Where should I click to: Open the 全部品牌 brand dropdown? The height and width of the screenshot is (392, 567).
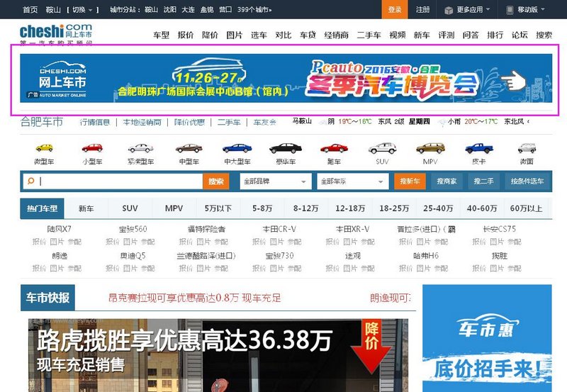276,181
